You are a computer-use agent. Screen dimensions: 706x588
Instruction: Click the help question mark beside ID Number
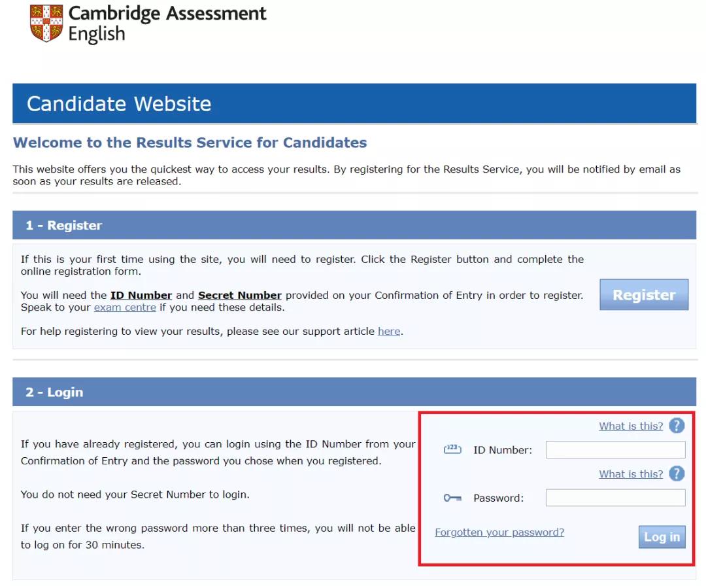click(x=677, y=426)
